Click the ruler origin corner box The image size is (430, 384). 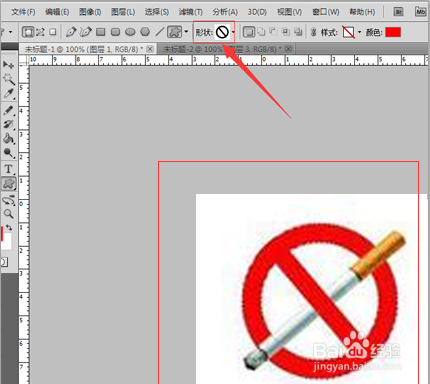23,60
